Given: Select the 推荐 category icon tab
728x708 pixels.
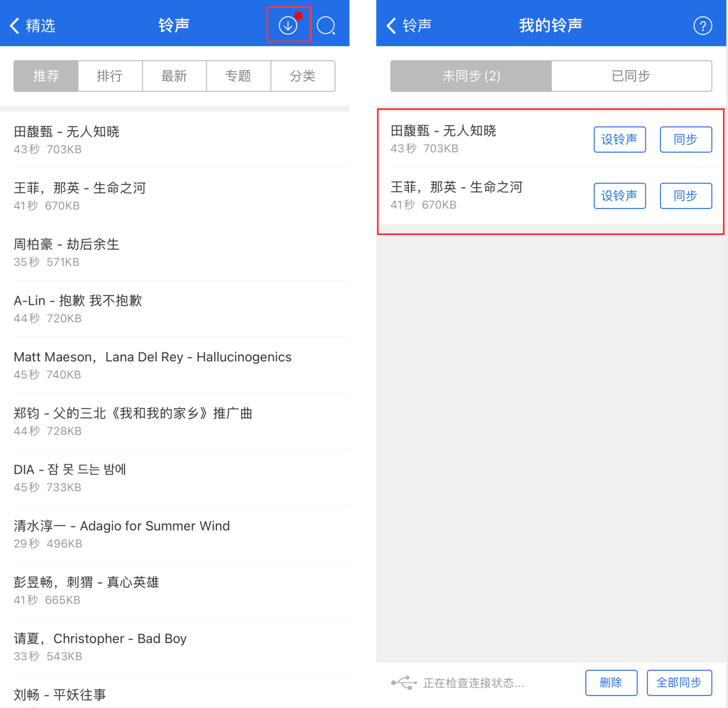Looking at the screenshot, I should coord(45,76).
